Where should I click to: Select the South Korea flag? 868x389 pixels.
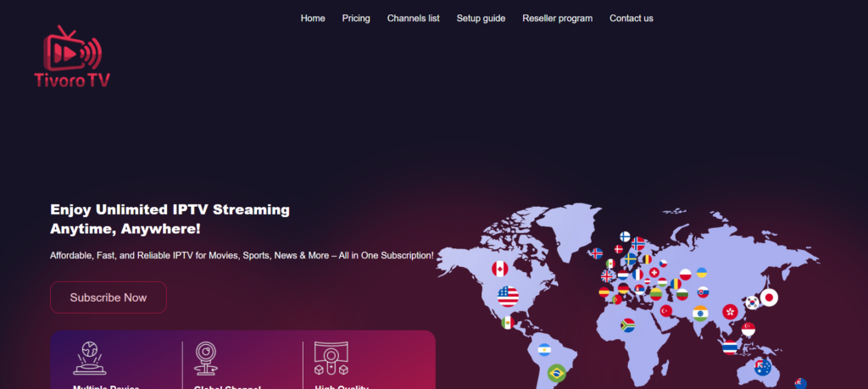[752, 303]
